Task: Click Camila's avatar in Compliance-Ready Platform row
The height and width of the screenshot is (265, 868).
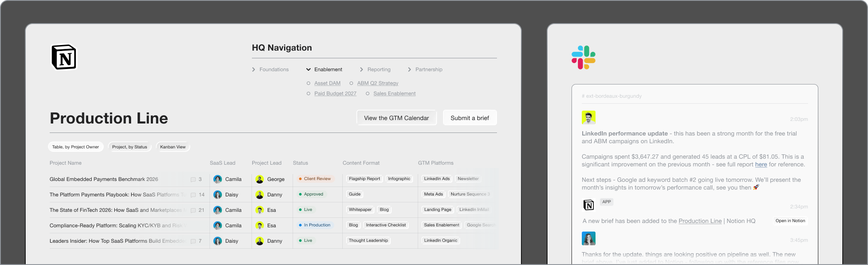Action: click(x=218, y=226)
